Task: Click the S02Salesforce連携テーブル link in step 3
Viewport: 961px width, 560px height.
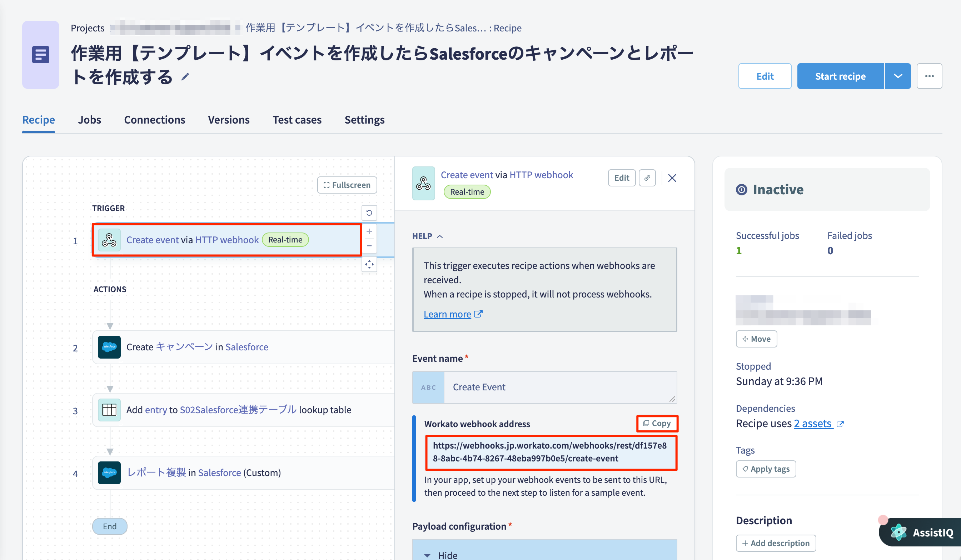Action: [238, 410]
